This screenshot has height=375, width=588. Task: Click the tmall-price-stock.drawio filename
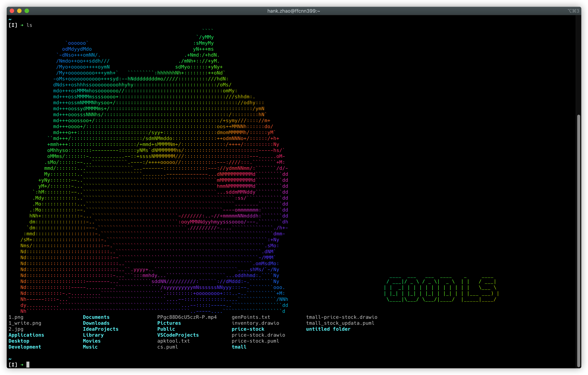click(342, 317)
